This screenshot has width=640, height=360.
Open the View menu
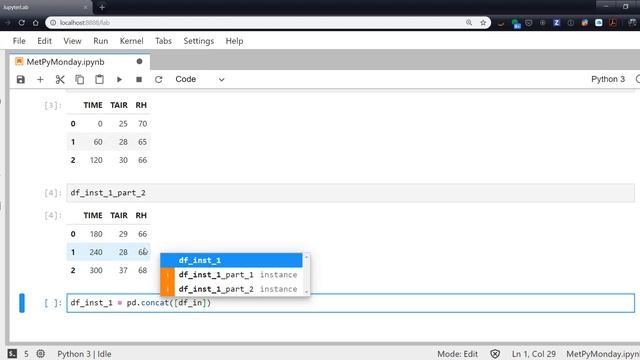[x=72, y=41]
